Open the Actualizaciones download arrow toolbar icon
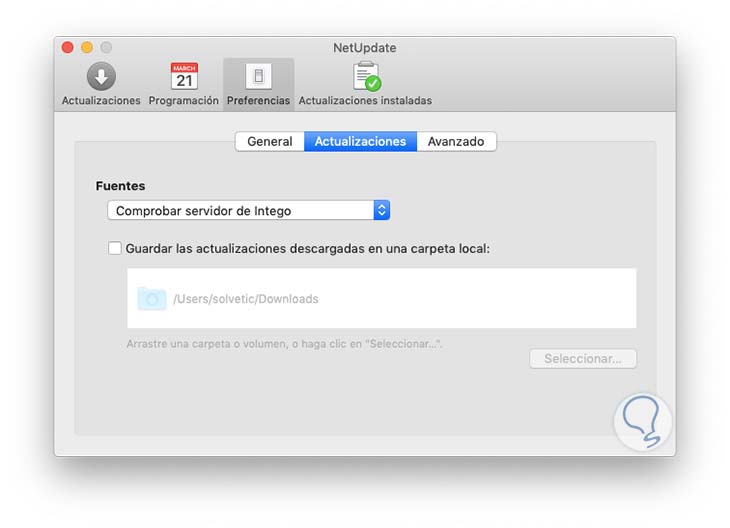The width and height of the screenshot is (730, 528). [x=101, y=76]
